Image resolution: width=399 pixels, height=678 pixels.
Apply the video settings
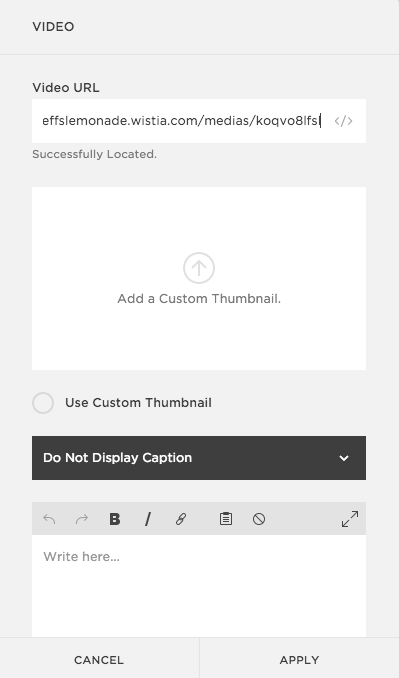tap(299, 660)
